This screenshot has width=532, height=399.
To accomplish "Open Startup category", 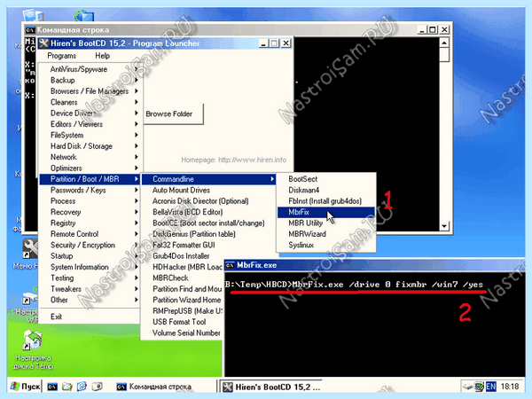I will tap(90, 256).
